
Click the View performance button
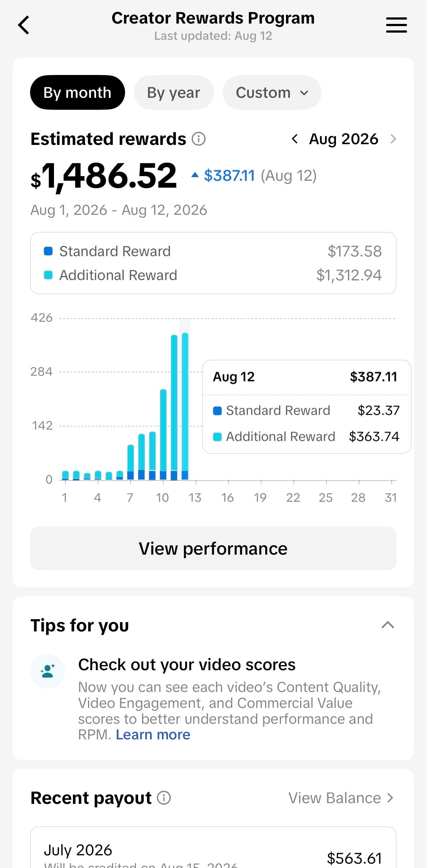pyautogui.click(x=213, y=548)
